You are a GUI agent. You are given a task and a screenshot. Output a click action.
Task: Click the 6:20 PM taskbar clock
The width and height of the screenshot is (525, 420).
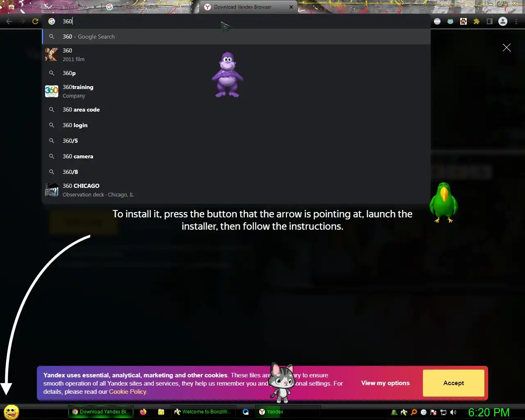(489, 412)
